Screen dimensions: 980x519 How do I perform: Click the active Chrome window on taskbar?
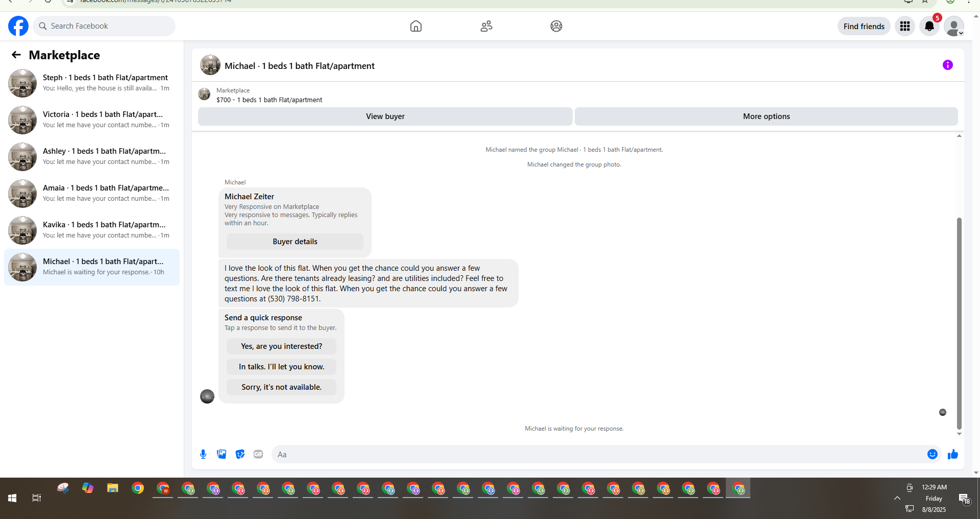point(738,488)
